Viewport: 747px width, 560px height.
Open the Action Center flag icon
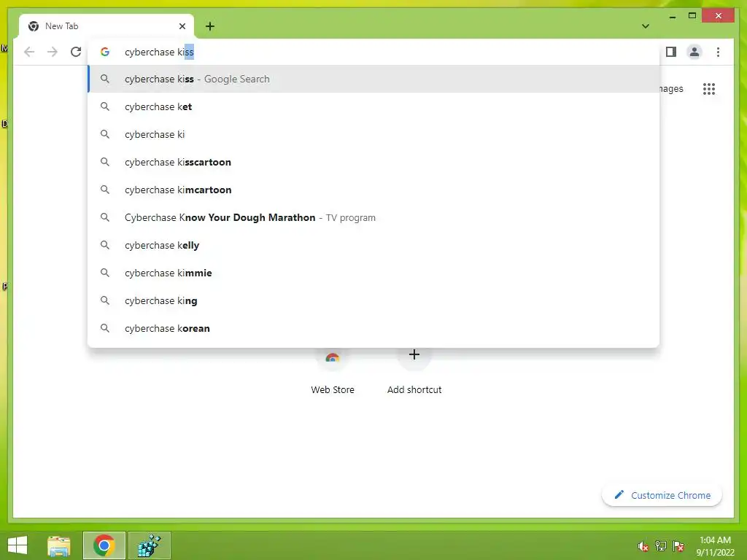678,546
